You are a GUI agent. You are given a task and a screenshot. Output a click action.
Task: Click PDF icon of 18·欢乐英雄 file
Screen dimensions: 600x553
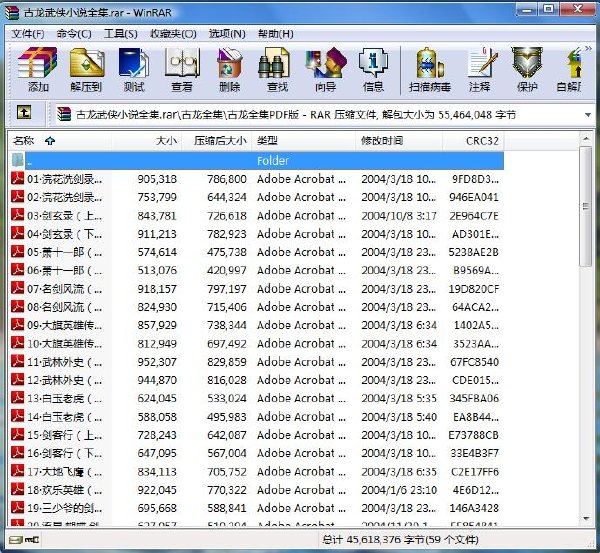click(x=17, y=489)
